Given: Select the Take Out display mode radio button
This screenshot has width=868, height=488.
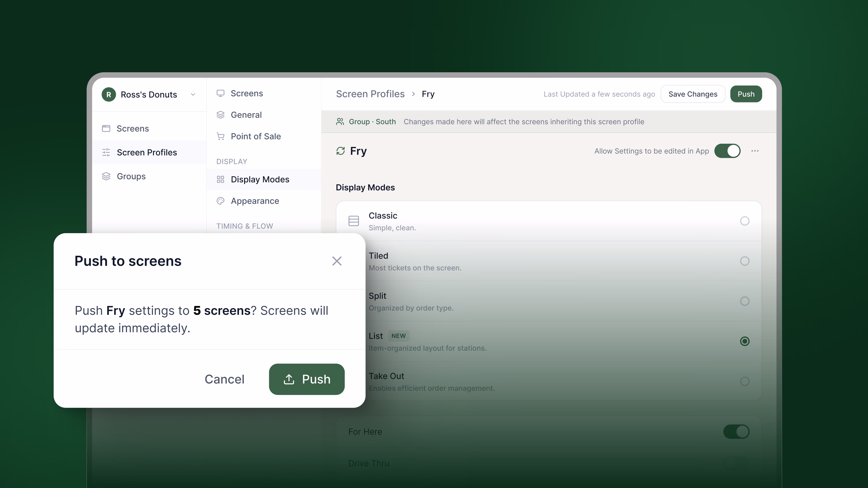Looking at the screenshot, I should click(x=745, y=381).
